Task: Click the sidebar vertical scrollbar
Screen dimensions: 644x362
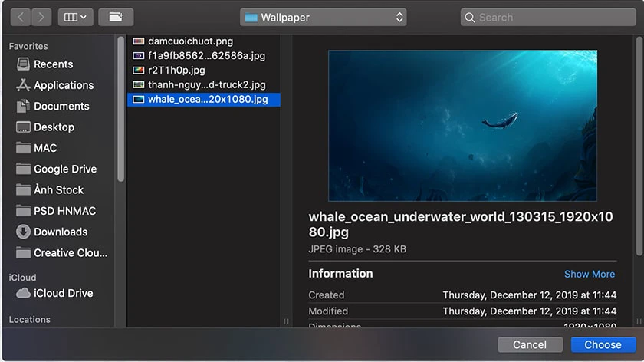Action: [120, 109]
